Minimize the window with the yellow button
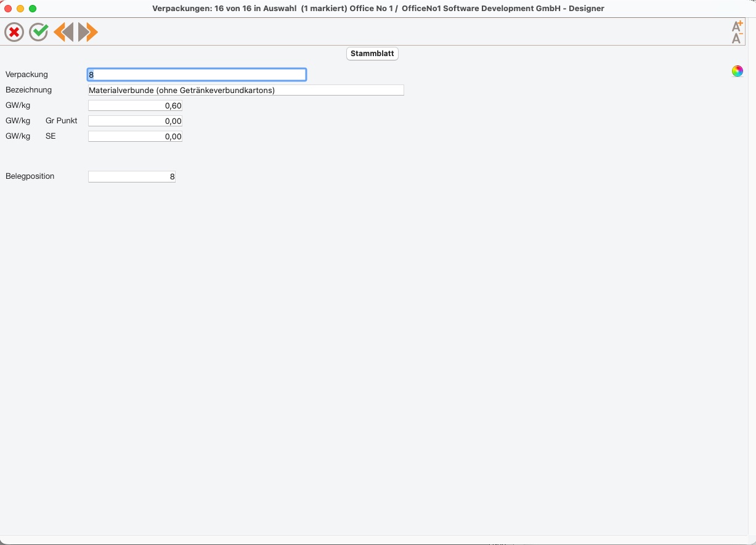The height and width of the screenshot is (545, 756). (20, 9)
